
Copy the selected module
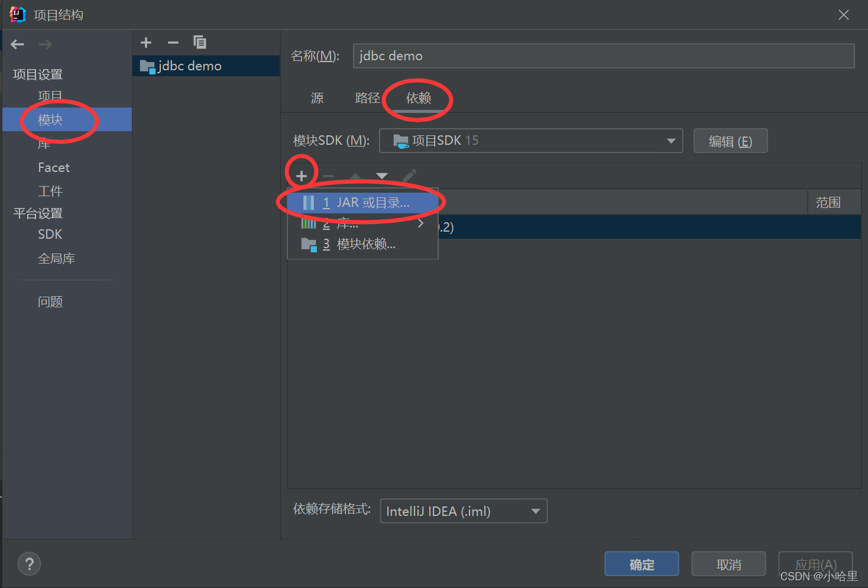[200, 43]
